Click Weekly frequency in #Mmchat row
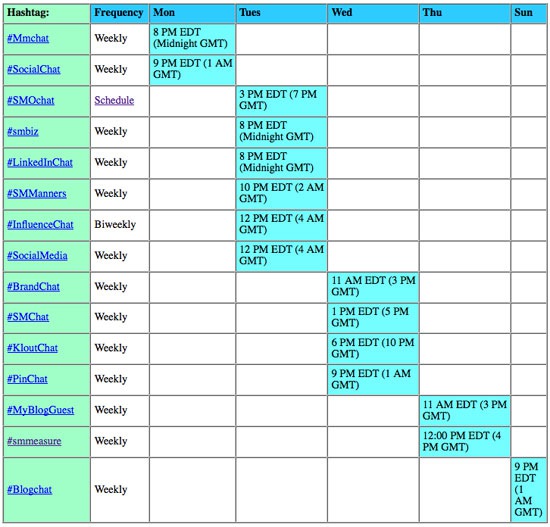The height and width of the screenshot is (527, 550). tap(111, 38)
